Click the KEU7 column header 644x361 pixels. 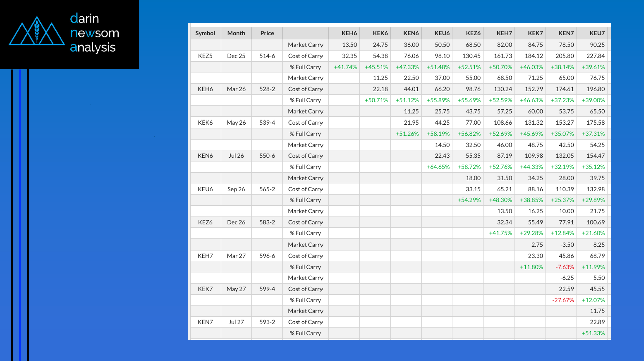[x=597, y=33]
